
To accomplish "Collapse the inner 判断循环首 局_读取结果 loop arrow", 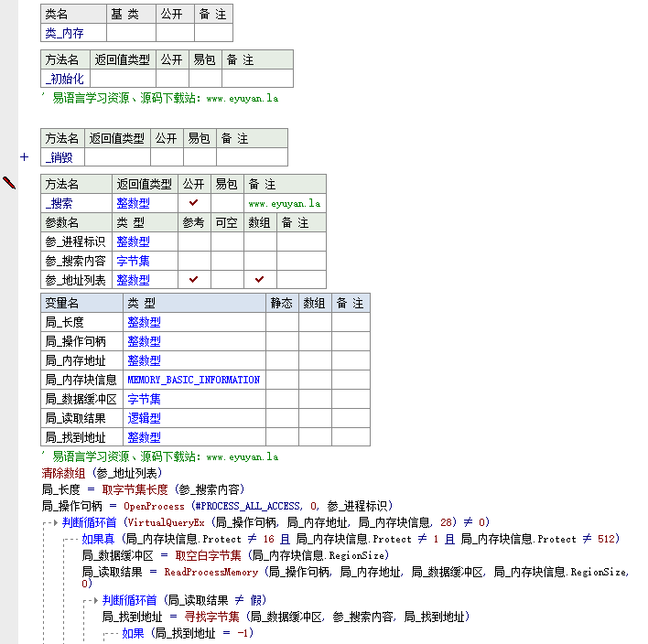I will coord(95,600).
